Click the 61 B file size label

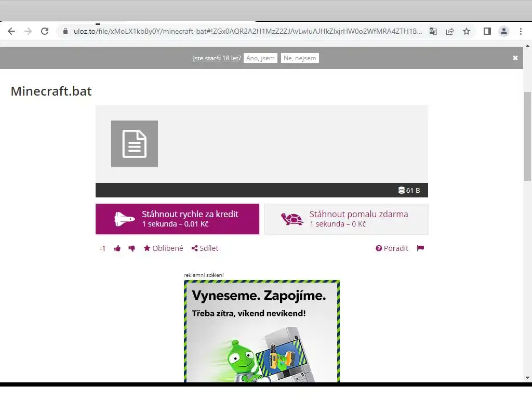(413, 190)
